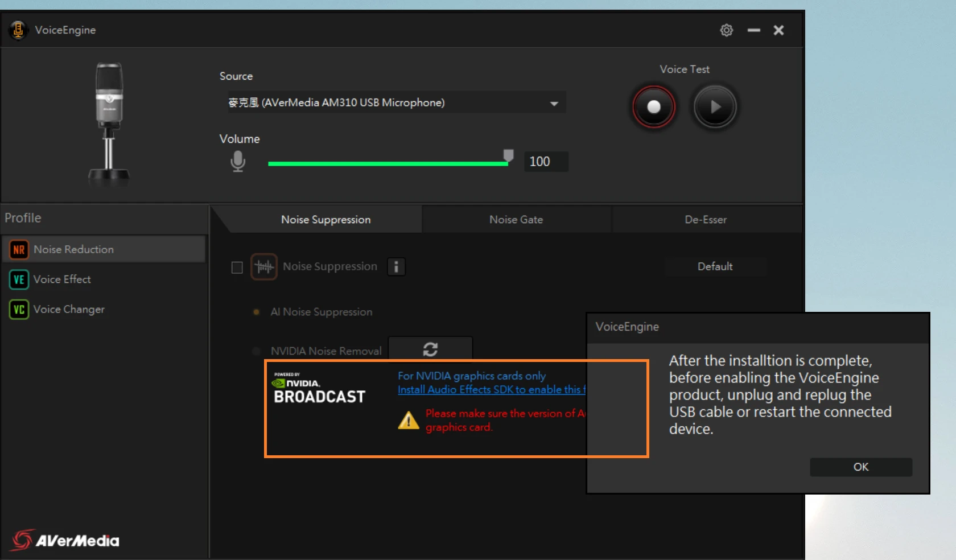Close the VoiceEngine window
This screenshot has width=956, height=560.
click(x=778, y=30)
